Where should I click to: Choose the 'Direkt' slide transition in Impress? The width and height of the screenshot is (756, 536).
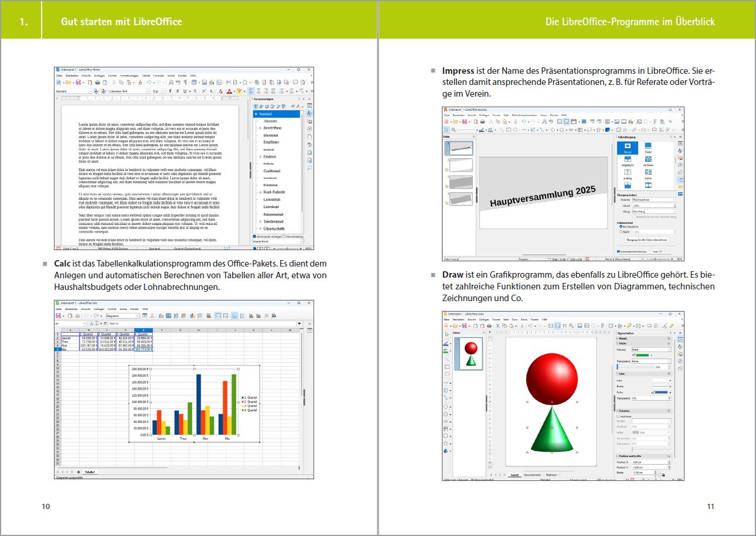648,147
